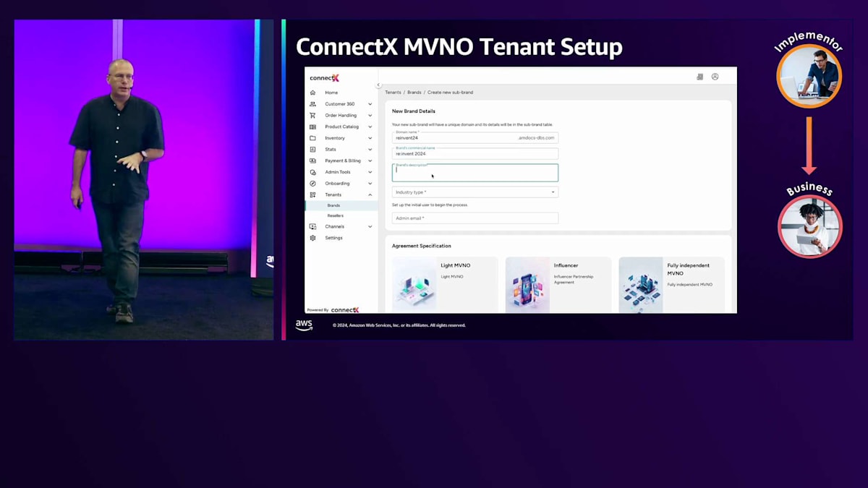The width and height of the screenshot is (868, 488).
Task: Click the Agreement Specification heading
Action: [421, 246]
